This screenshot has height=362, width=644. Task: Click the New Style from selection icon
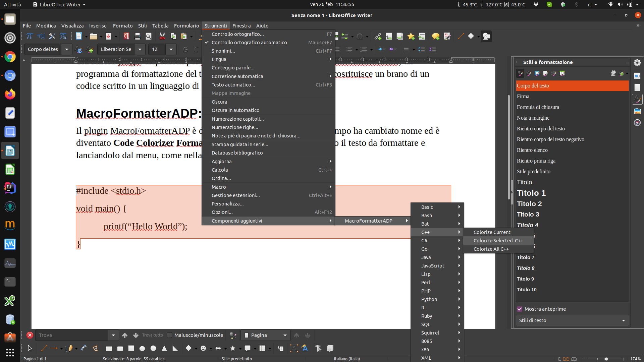[90, 50]
